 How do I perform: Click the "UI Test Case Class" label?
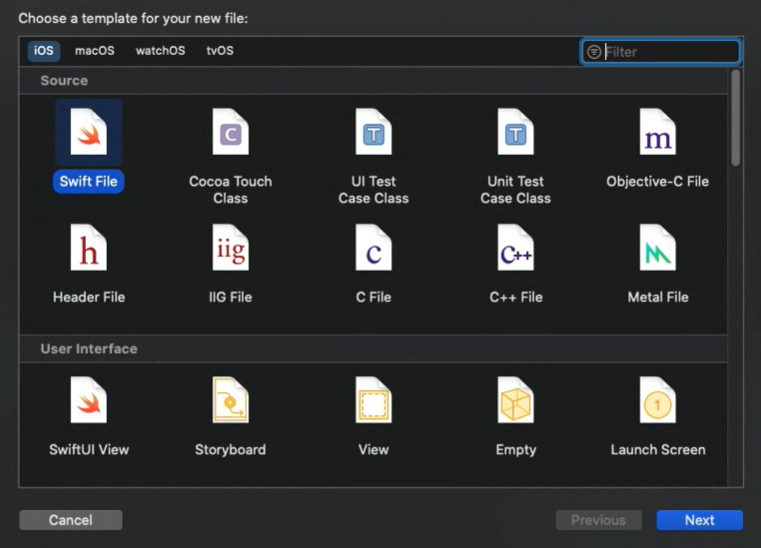(373, 190)
